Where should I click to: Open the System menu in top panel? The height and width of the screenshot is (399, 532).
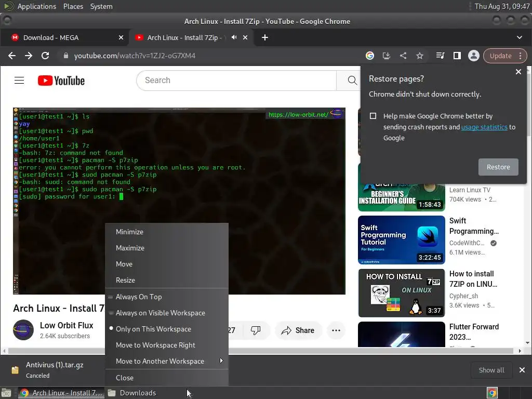click(x=101, y=6)
